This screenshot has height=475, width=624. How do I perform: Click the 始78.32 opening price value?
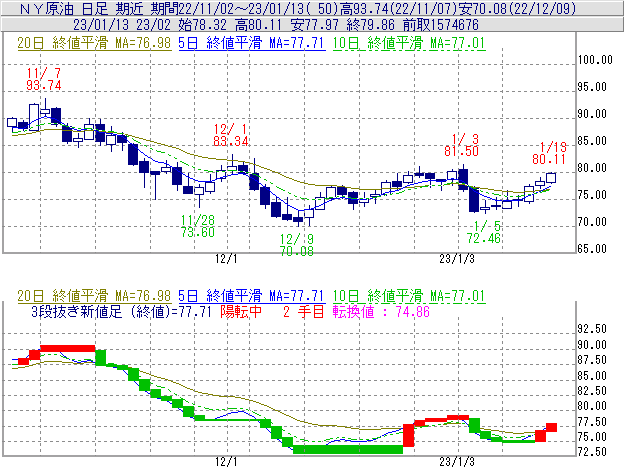202,25
